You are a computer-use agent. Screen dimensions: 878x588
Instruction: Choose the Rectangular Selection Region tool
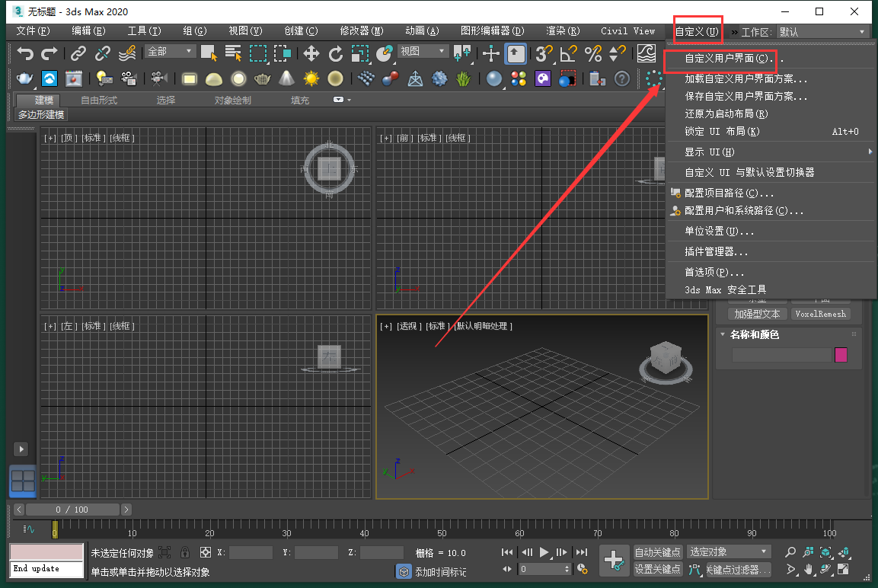tap(257, 53)
